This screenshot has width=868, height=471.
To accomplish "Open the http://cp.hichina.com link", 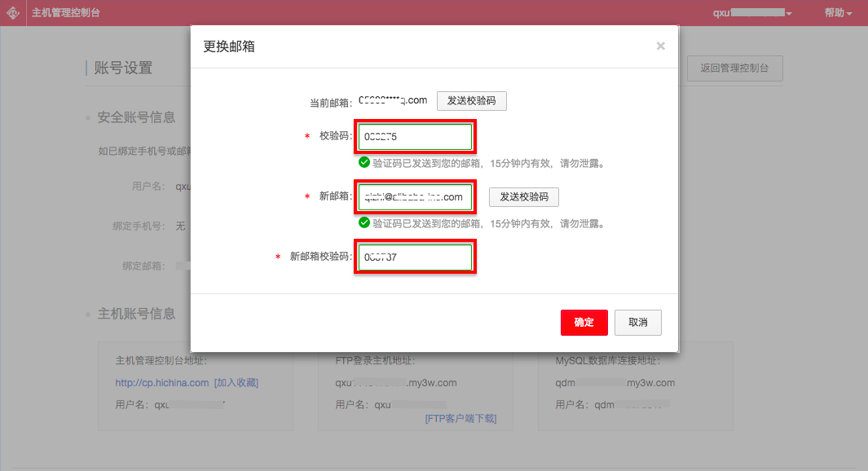I will 161,382.
